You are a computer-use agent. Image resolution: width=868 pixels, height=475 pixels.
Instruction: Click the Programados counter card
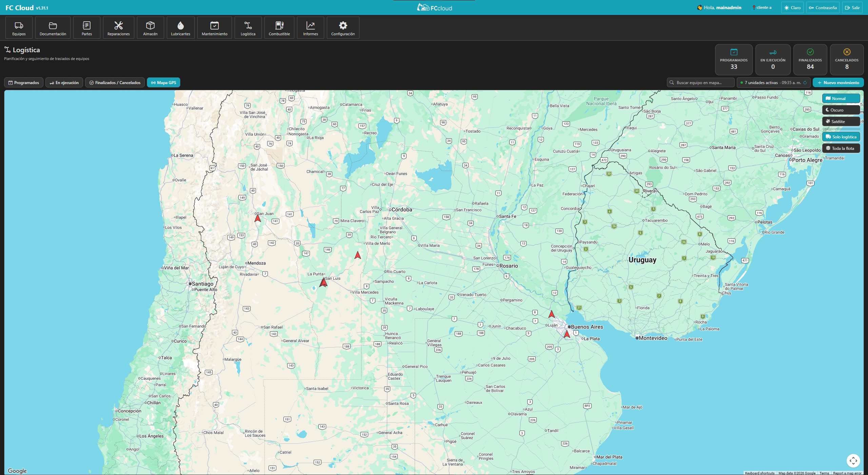point(734,60)
